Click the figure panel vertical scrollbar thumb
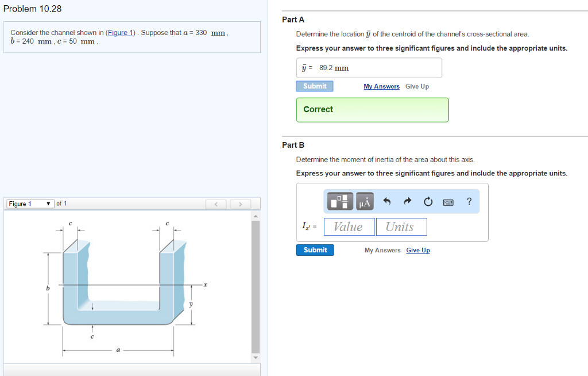 [256, 287]
